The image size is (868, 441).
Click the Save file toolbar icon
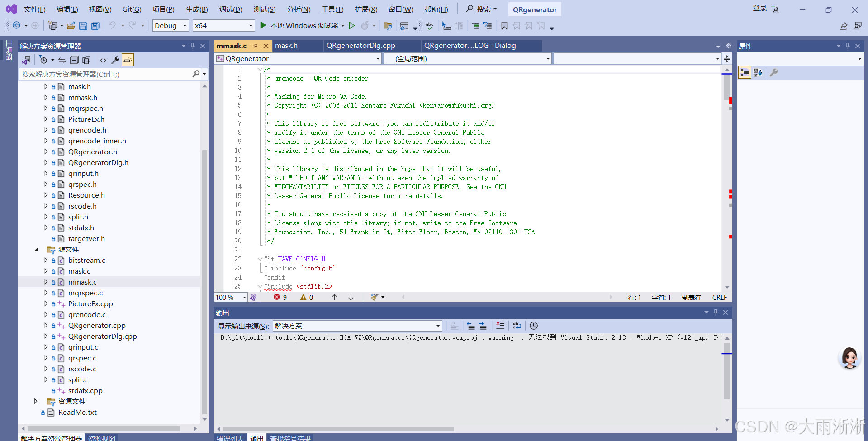[x=83, y=26]
